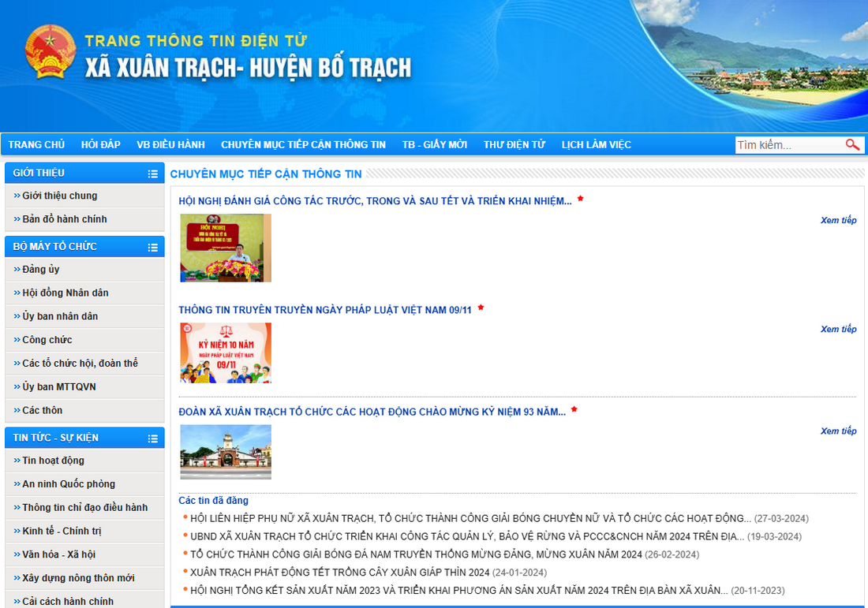Image resolution: width=868 pixels, height=608 pixels.
Task: Open Bản đồ hành chính sidebar link
Action: click(64, 219)
